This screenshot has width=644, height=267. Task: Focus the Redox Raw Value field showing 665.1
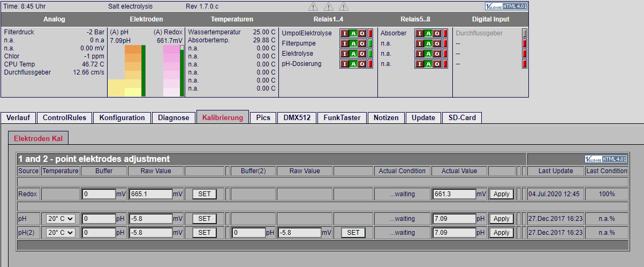(x=150, y=194)
